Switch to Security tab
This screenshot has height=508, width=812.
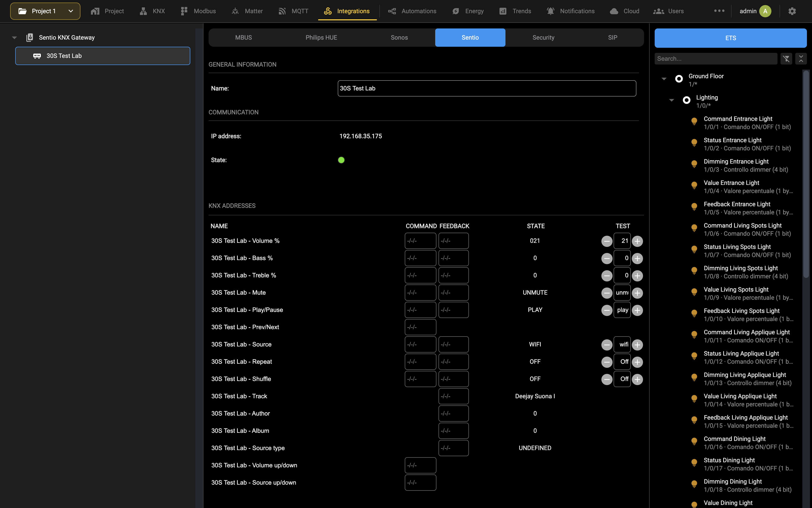pyautogui.click(x=543, y=38)
